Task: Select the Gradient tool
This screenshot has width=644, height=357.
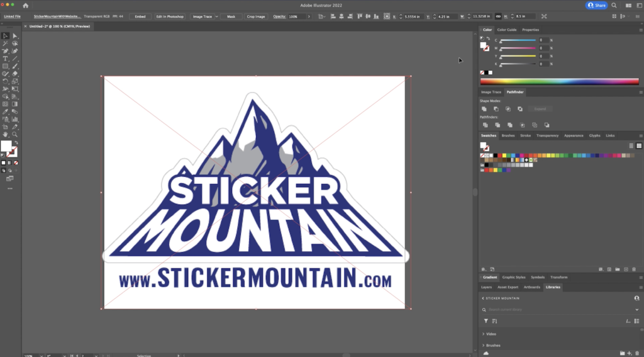Action: pos(15,104)
